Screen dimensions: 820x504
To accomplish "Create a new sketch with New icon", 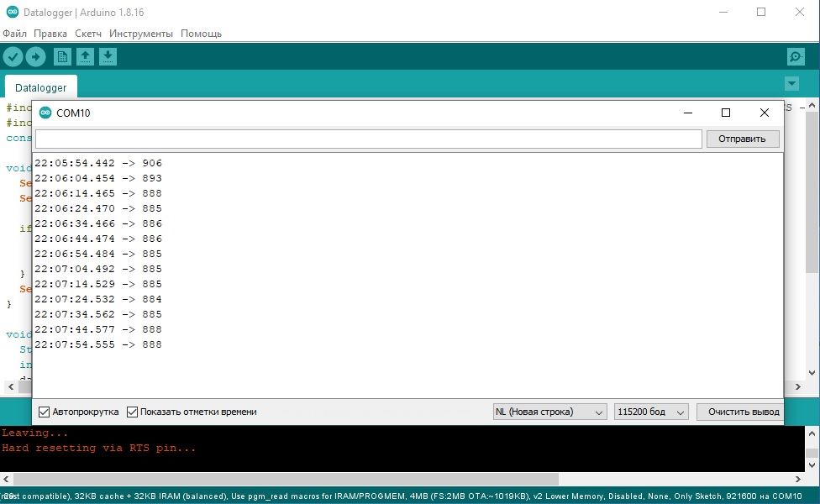I will click(62, 56).
